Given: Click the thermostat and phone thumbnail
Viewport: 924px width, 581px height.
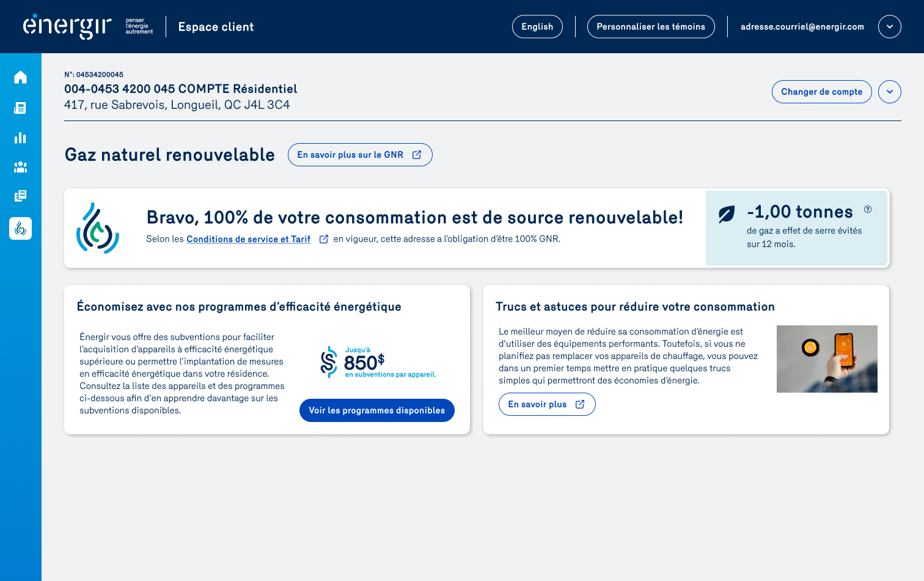Looking at the screenshot, I should click(x=827, y=359).
